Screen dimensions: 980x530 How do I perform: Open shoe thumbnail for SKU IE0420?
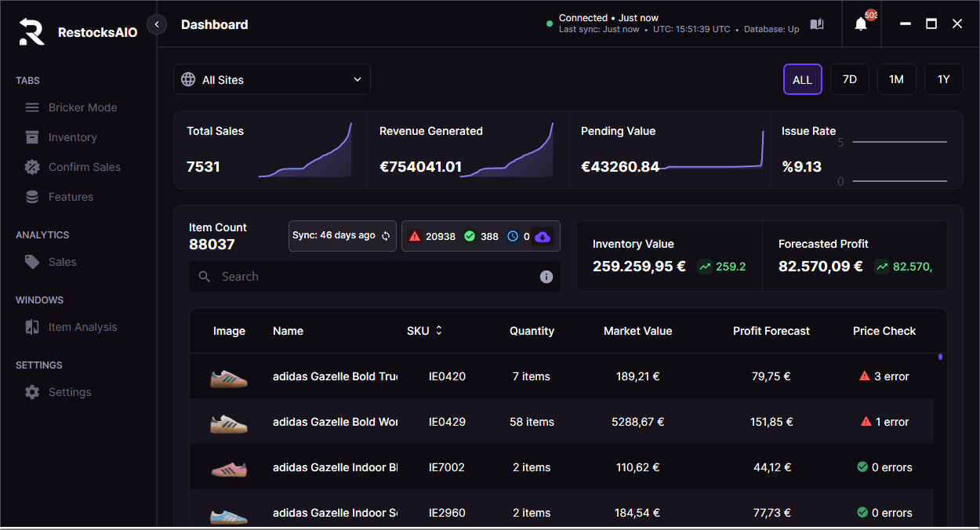click(x=229, y=377)
